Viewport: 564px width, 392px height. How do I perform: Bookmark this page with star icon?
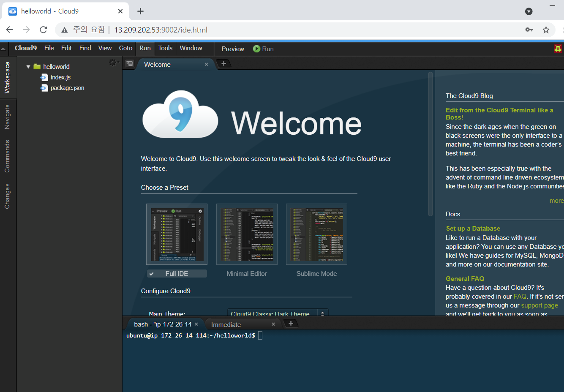pos(546,30)
